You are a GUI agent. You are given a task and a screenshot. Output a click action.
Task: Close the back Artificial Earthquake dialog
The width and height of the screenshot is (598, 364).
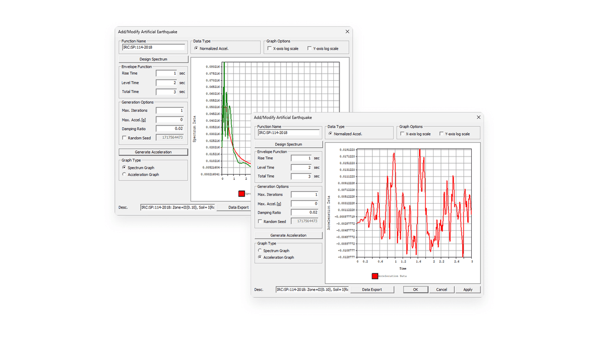tap(347, 32)
